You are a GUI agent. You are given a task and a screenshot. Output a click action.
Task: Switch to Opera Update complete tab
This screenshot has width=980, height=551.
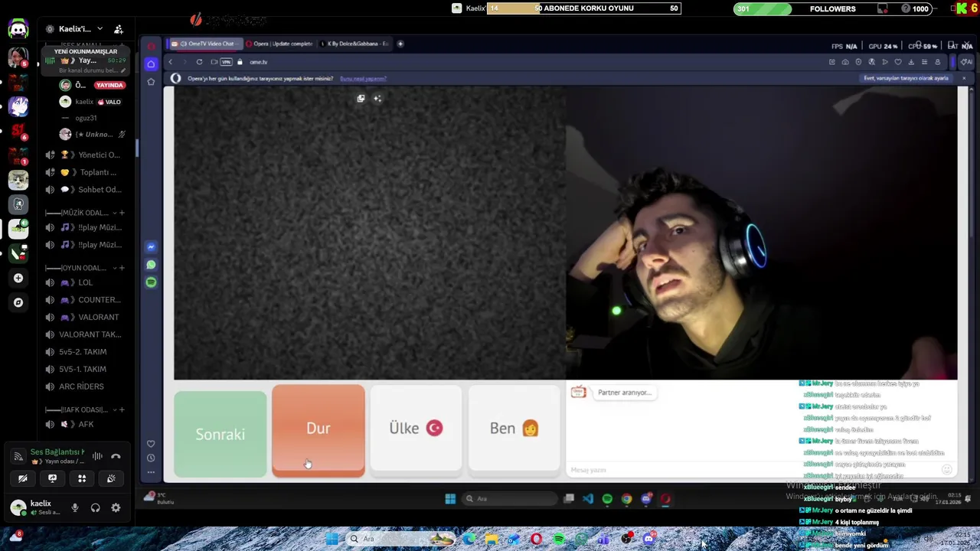(280, 44)
